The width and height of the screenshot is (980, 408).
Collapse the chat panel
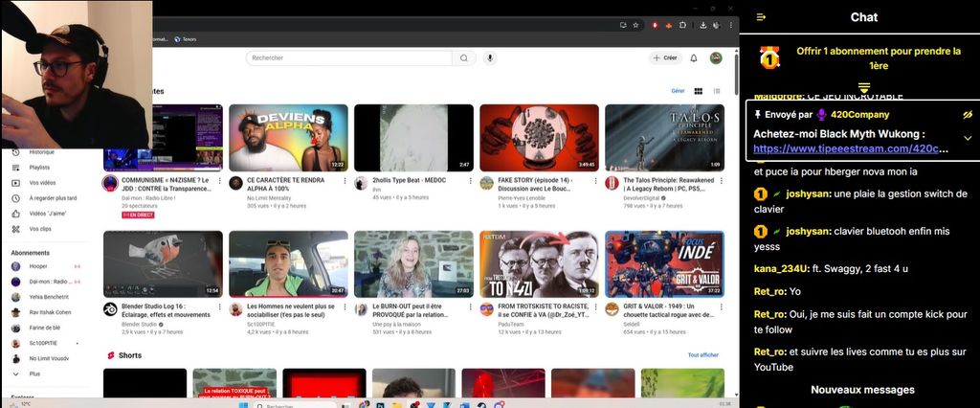tap(761, 17)
